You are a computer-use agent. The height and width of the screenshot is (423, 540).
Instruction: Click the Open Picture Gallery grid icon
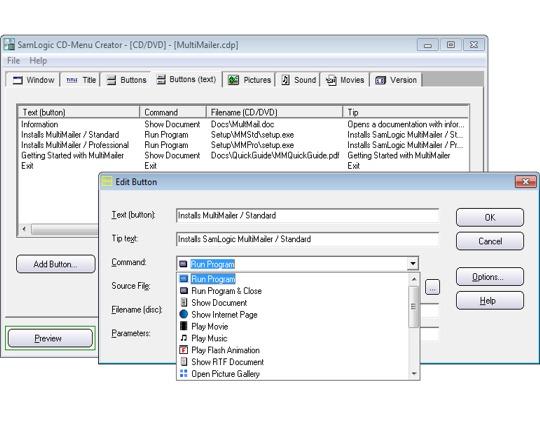coord(184,373)
